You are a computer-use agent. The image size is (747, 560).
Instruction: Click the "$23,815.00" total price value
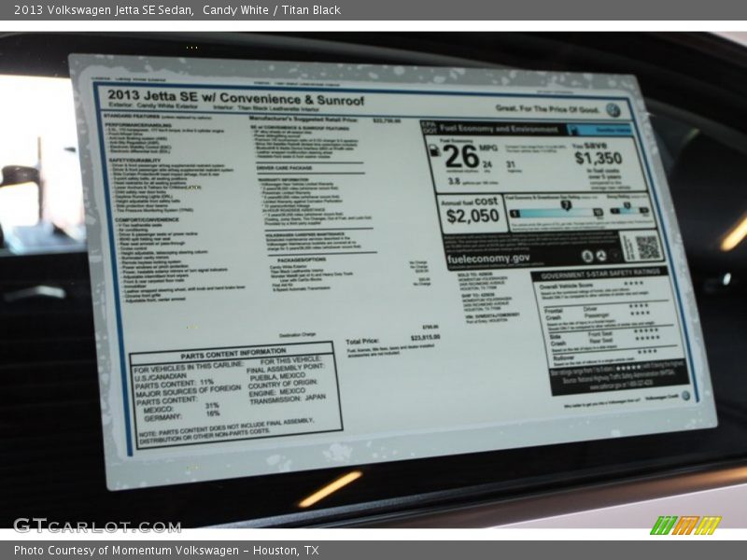426,337
